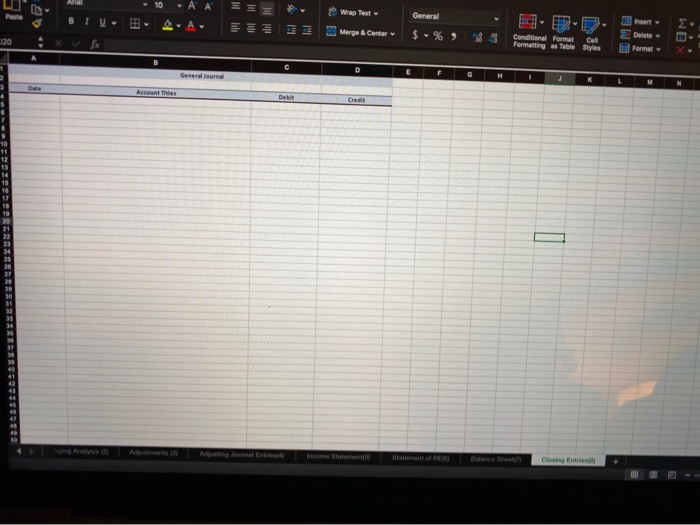Select column B header
Image resolution: width=700 pixels, height=525 pixels.
[155, 62]
